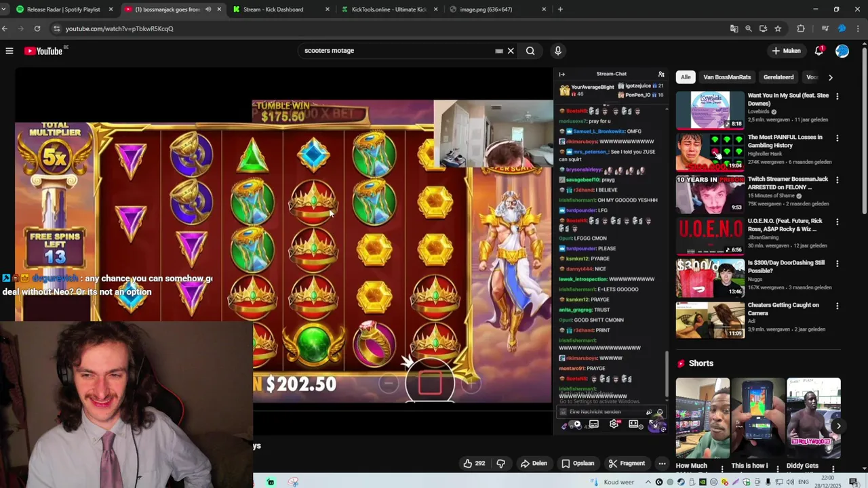The image size is (868, 488).
Task: Install app icon in address bar
Action: (x=763, y=28)
